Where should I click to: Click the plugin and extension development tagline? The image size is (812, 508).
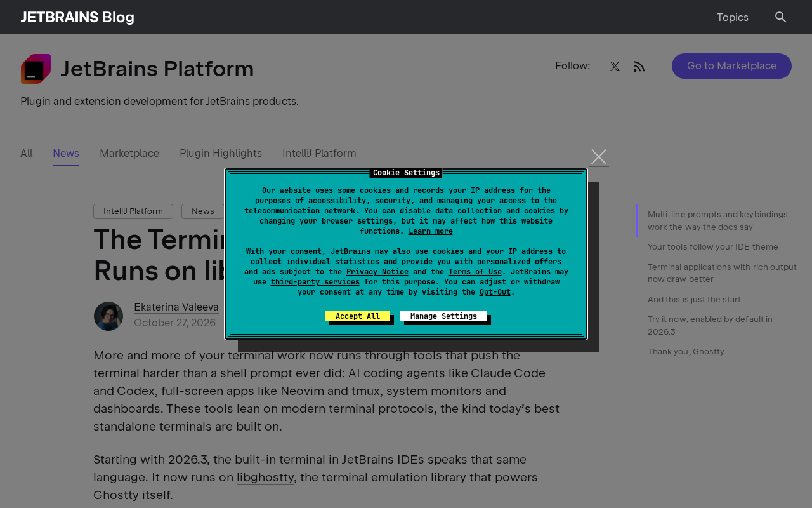tap(159, 101)
